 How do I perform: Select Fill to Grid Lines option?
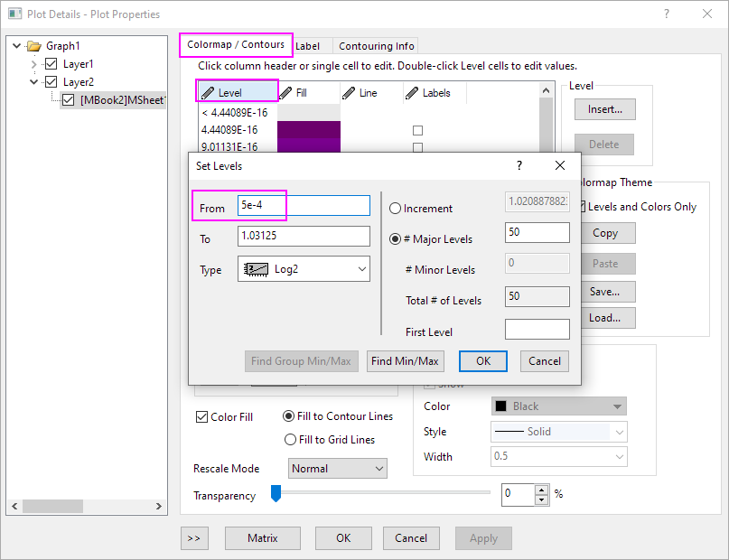click(290, 440)
